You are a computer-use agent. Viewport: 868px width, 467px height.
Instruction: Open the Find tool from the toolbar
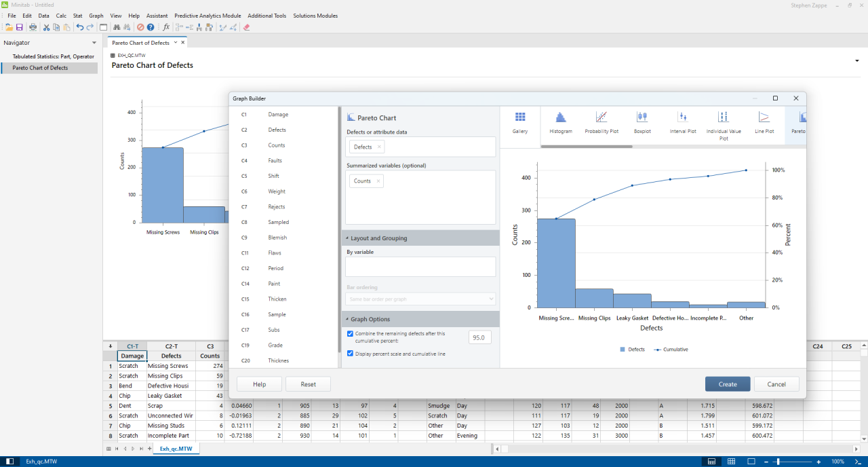coord(117,27)
